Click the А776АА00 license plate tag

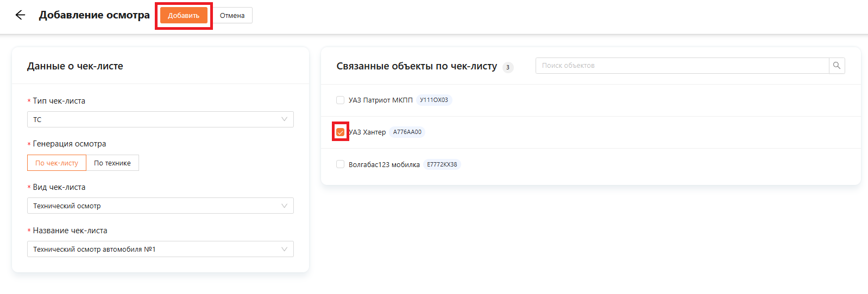[x=407, y=132]
